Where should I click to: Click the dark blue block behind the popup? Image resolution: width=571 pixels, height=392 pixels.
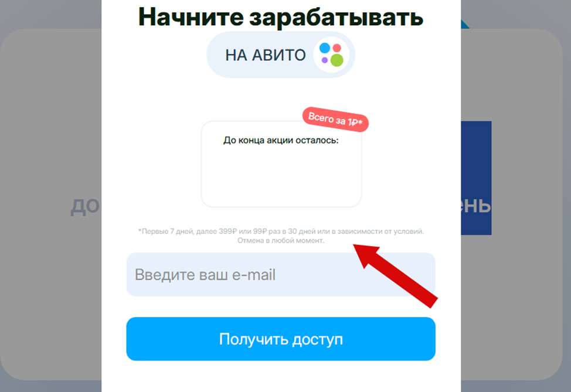[476, 178]
